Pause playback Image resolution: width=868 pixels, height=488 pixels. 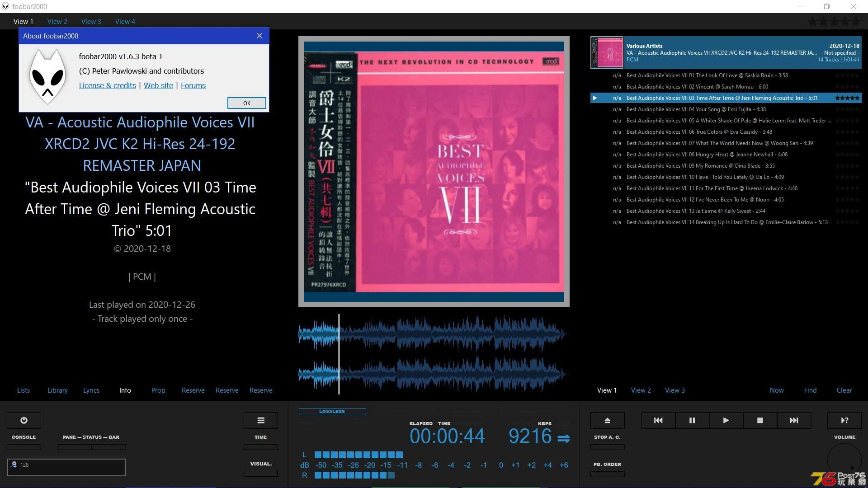tap(692, 420)
